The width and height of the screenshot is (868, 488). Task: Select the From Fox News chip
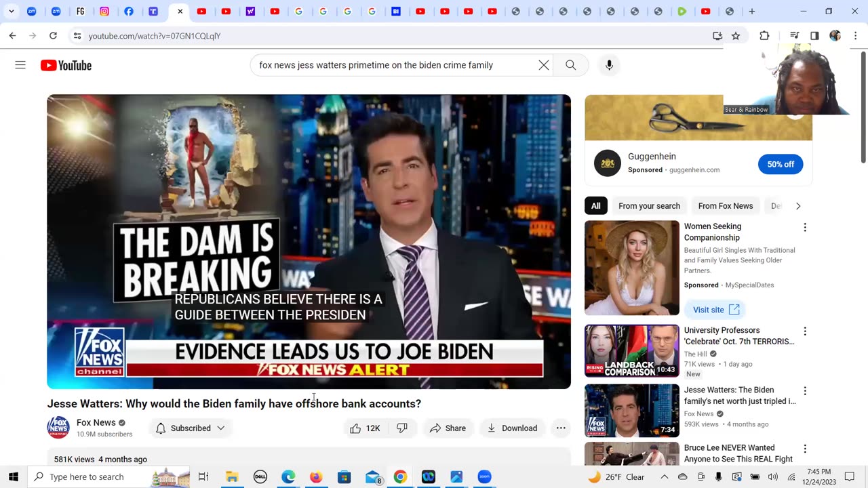coord(726,206)
